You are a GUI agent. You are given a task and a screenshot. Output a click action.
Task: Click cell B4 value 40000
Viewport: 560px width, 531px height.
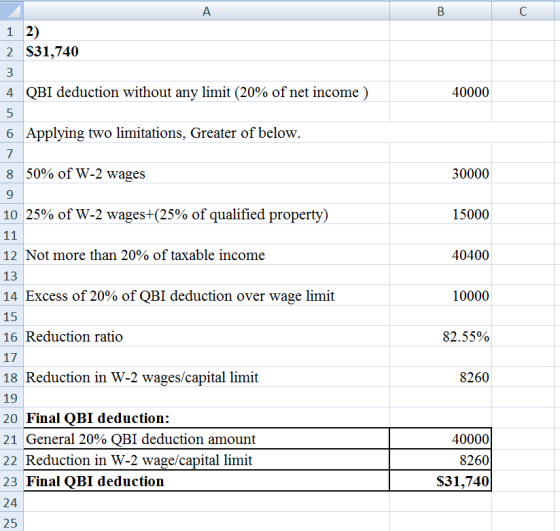(x=440, y=92)
